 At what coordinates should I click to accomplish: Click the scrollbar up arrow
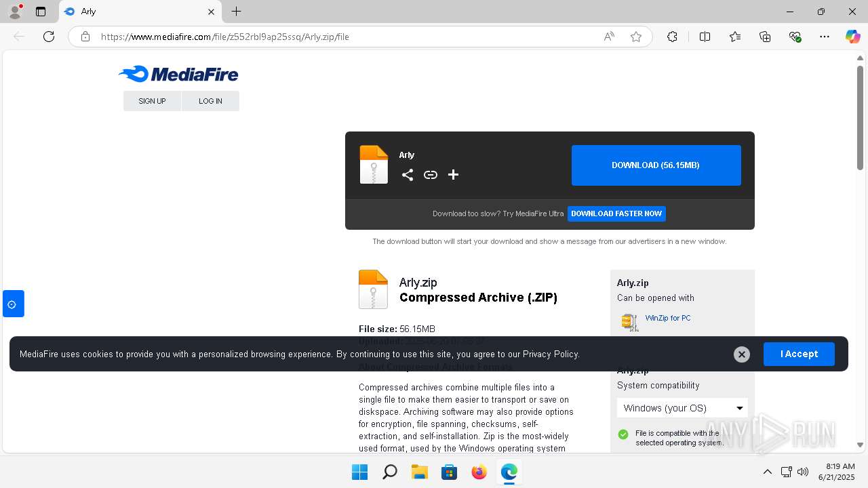[x=860, y=58]
